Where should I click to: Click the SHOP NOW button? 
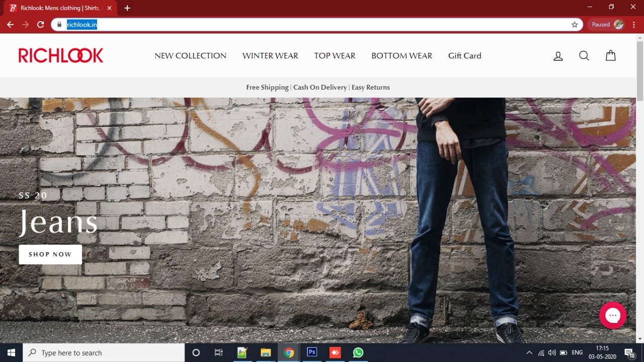click(50, 254)
